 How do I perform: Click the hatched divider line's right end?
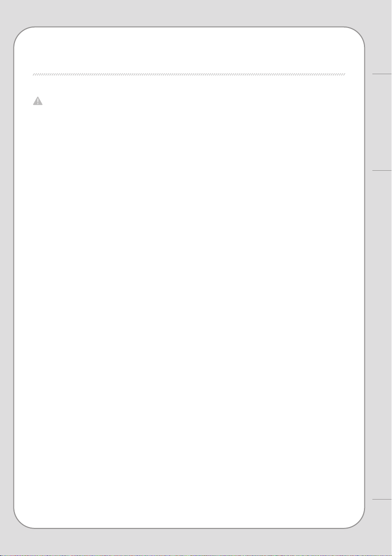(343, 75)
